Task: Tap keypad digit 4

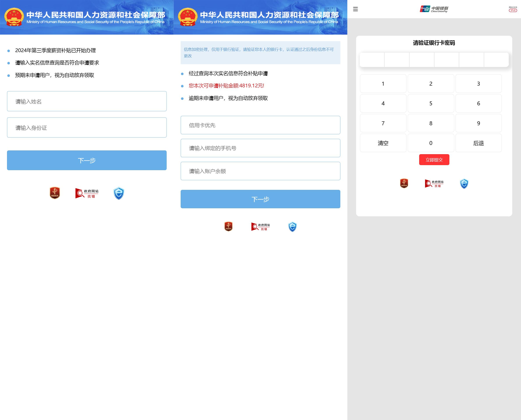Action: (383, 103)
